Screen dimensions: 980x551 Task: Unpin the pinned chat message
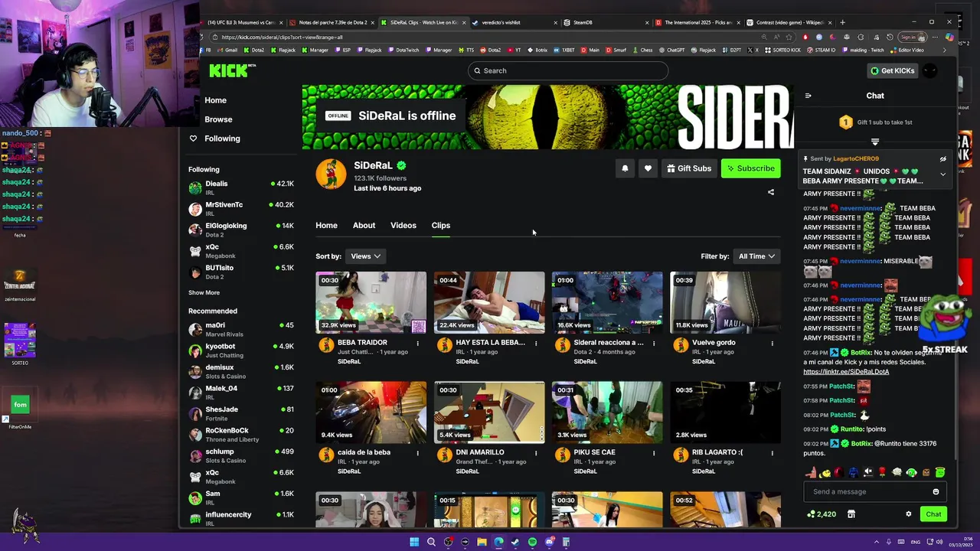click(x=943, y=159)
